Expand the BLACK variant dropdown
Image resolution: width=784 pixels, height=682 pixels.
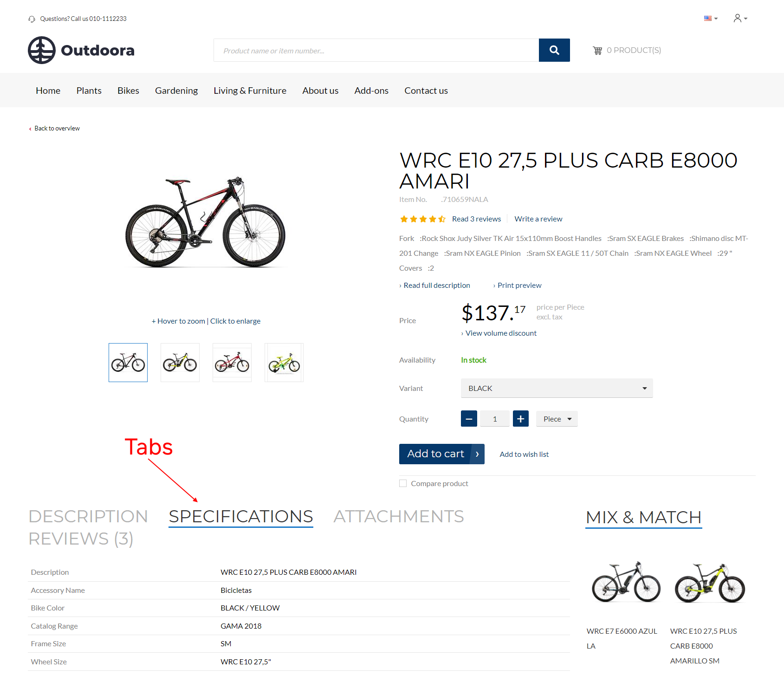(x=557, y=388)
